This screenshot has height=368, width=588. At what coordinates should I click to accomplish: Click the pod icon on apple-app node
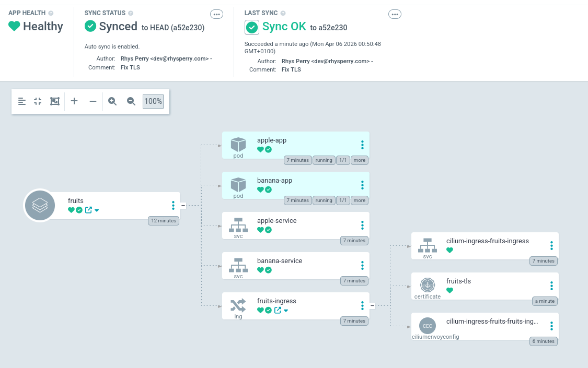click(x=238, y=145)
